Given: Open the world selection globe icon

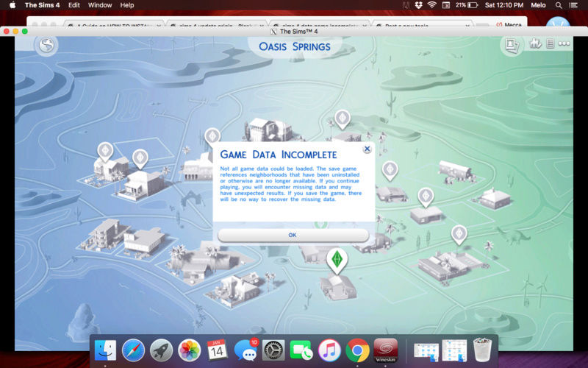Looking at the screenshot, I should click(x=46, y=46).
